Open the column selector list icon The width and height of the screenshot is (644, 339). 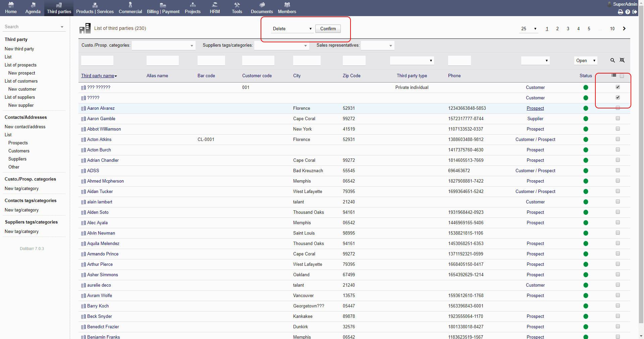(x=614, y=76)
